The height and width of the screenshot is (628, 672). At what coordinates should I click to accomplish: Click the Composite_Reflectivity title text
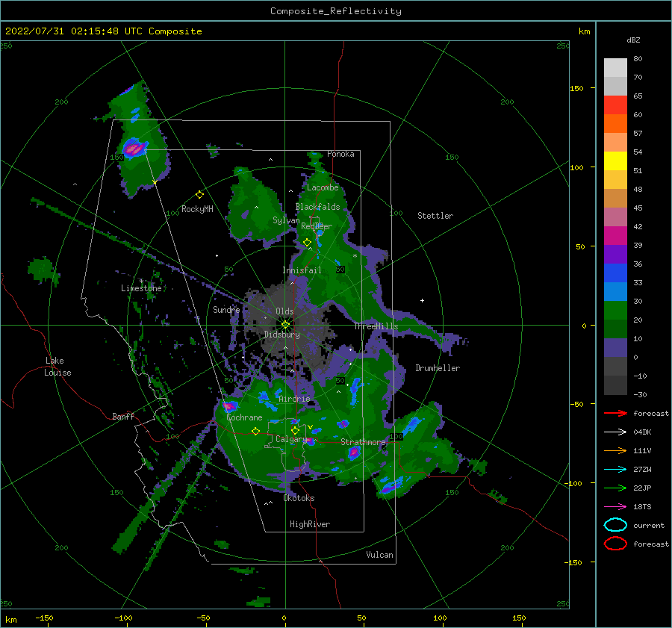[336, 11]
